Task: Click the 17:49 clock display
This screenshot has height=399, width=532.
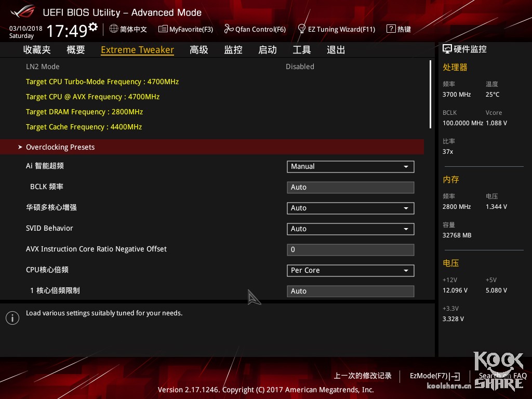Action: point(67,31)
